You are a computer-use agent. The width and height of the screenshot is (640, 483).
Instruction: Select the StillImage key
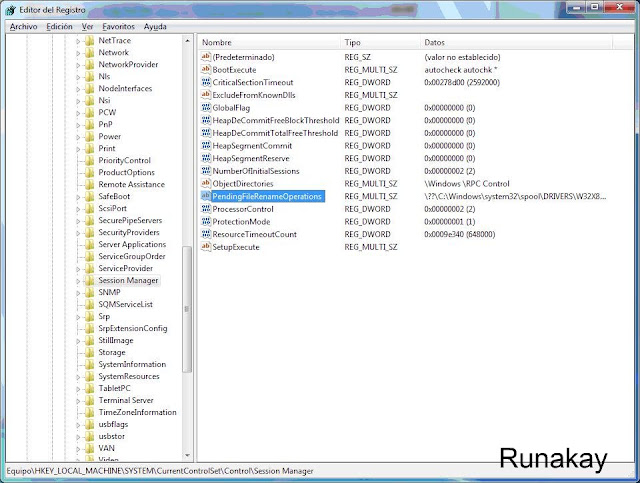coord(116,340)
